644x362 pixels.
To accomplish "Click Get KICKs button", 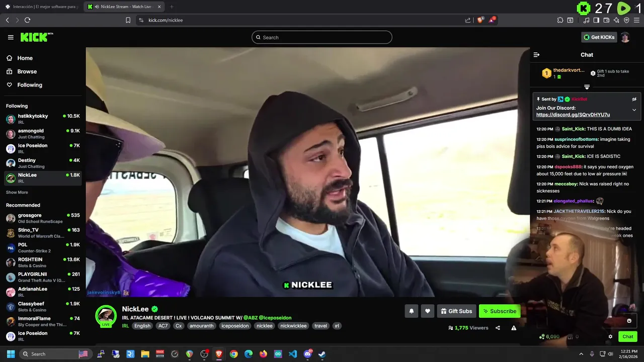I will (x=599, y=37).
